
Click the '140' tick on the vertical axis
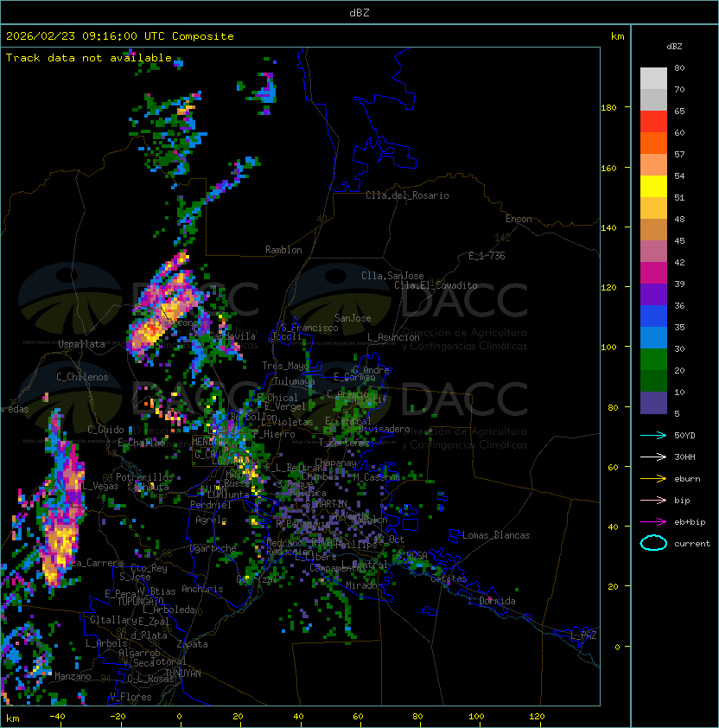click(608, 227)
